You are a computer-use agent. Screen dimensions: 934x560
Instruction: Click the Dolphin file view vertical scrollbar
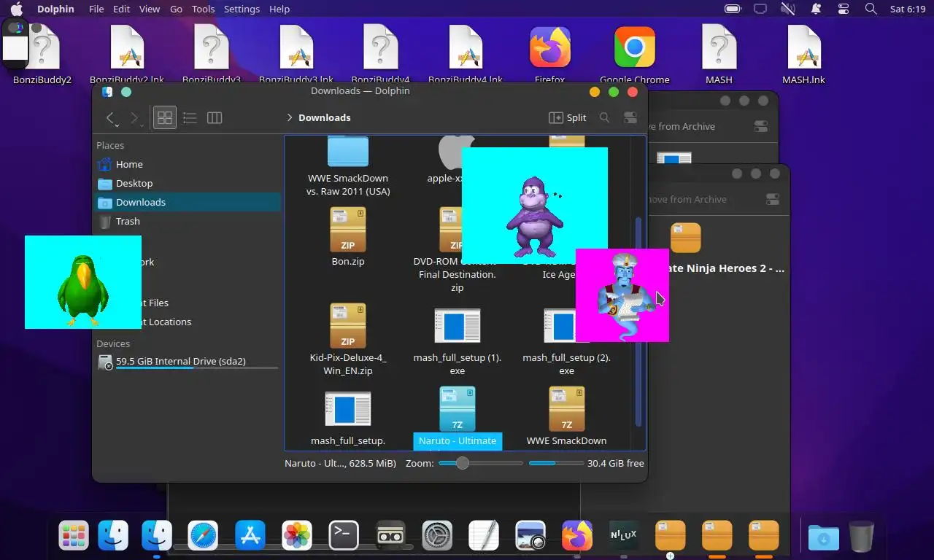tap(638, 322)
